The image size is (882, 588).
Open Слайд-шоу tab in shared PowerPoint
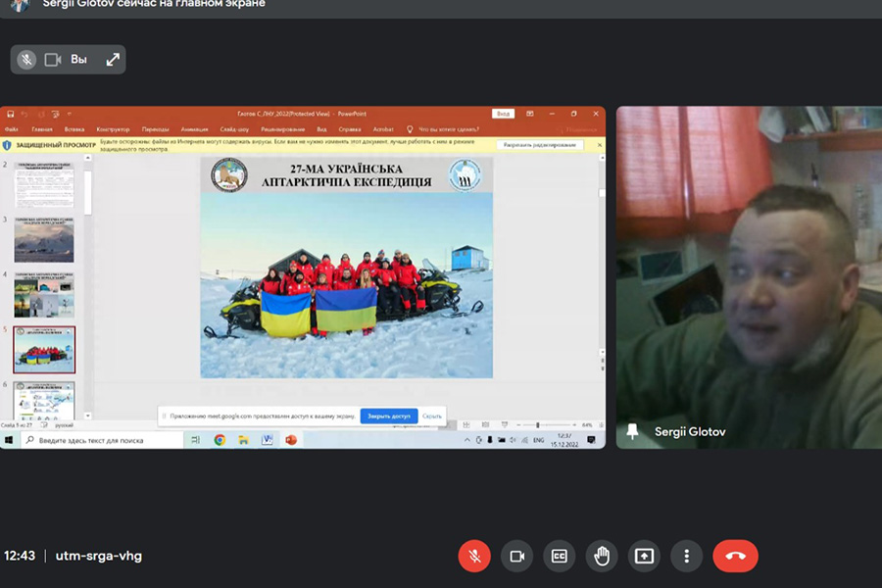click(234, 129)
